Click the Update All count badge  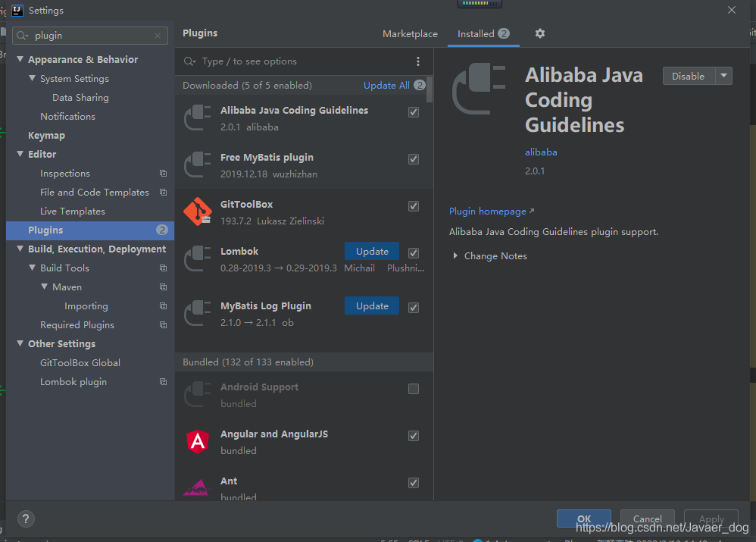(x=420, y=85)
